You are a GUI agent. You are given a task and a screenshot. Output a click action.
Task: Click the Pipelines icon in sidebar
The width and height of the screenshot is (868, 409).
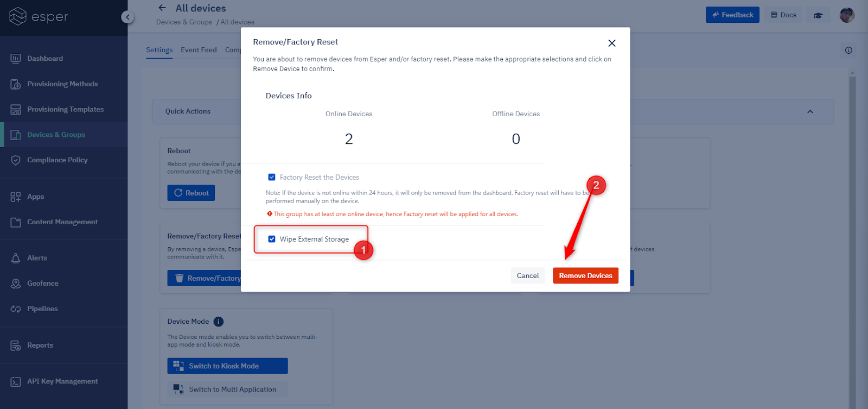click(16, 309)
